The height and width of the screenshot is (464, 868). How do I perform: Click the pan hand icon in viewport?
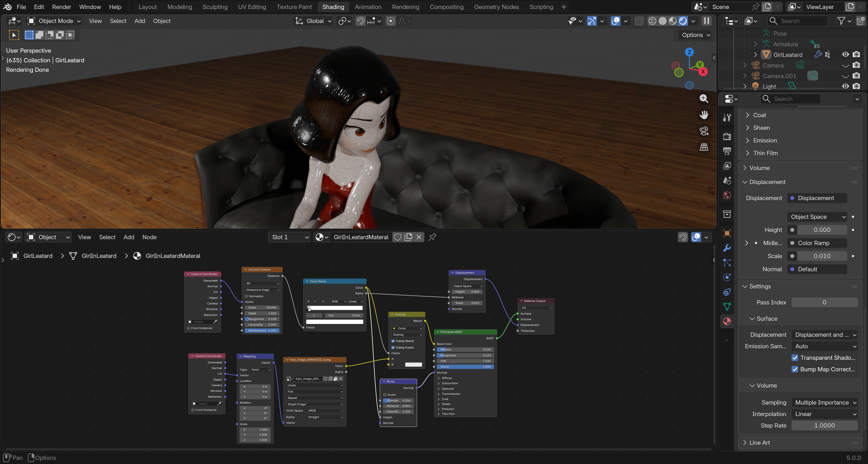pyautogui.click(x=704, y=115)
